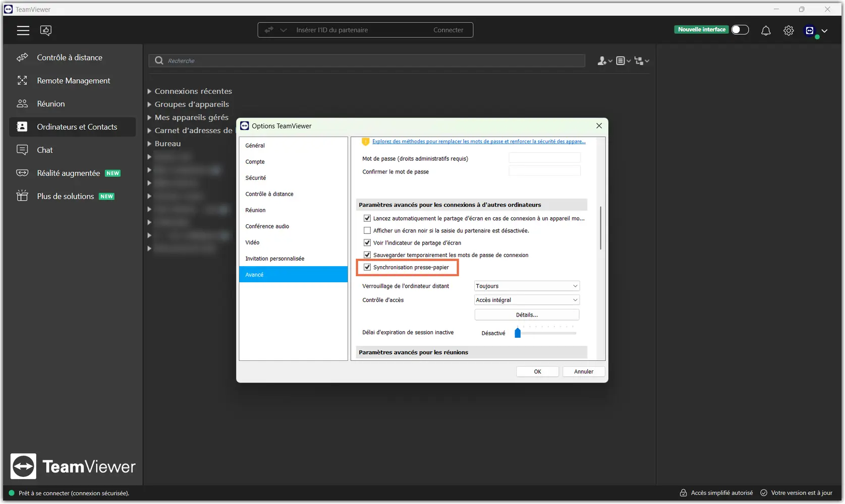The width and height of the screenshot is (845, 504).
Task: Click the Chat bubble icon
Action: [22, 150]
